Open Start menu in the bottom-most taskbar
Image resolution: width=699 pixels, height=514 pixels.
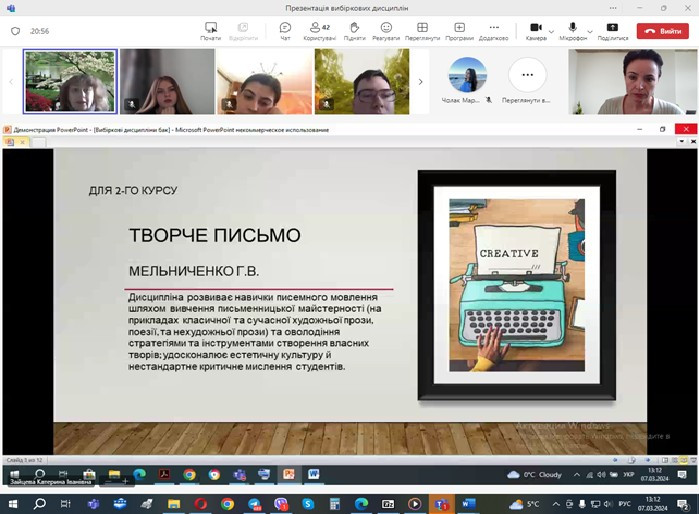click(12, 504)
